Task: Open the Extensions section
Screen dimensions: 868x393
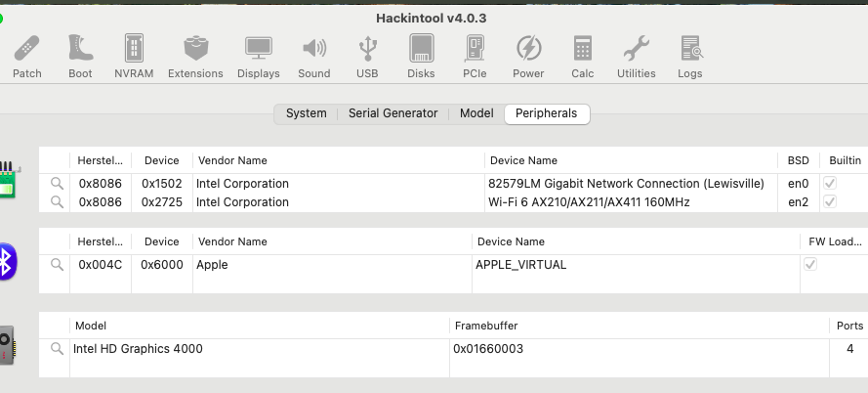Action: (x=195, y=56)
